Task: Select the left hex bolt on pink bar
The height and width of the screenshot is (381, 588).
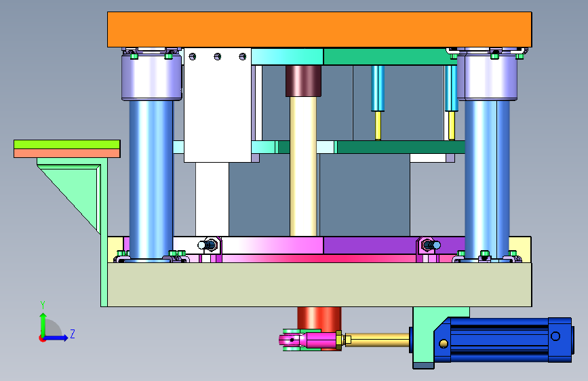Action: pos(208,245)
